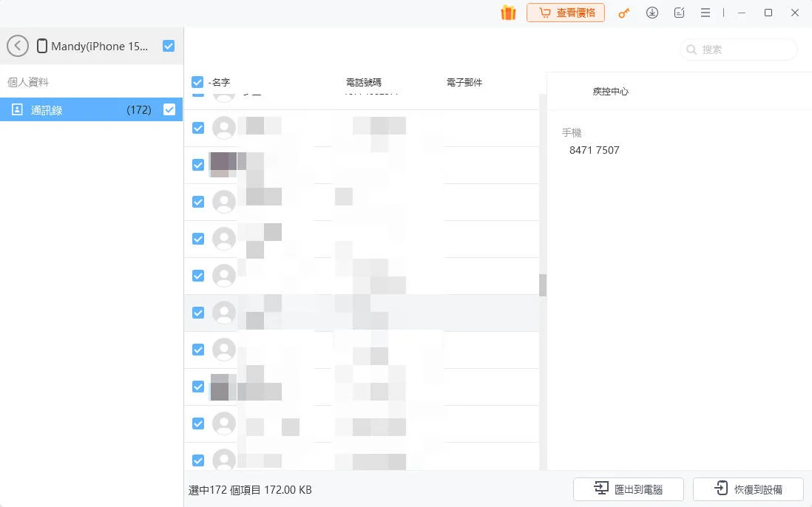The image size is (812, 507).
Task: Click 恢復到設備 button
Action: tap(748, 489)
